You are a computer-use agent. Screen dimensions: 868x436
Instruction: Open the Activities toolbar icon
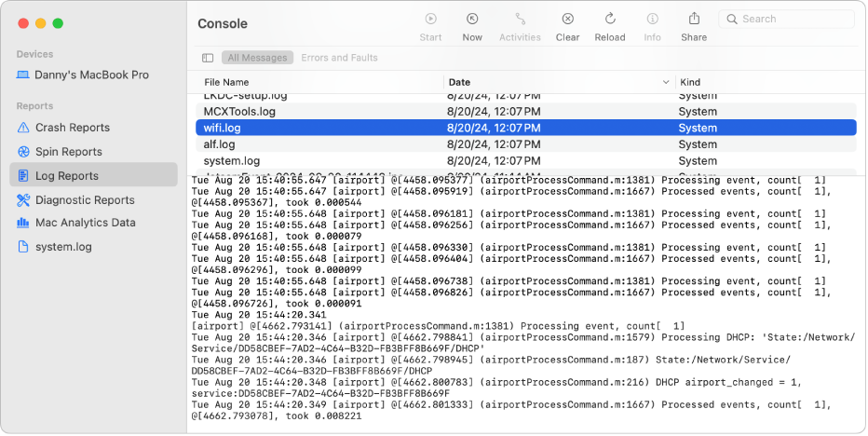point(520,19)
